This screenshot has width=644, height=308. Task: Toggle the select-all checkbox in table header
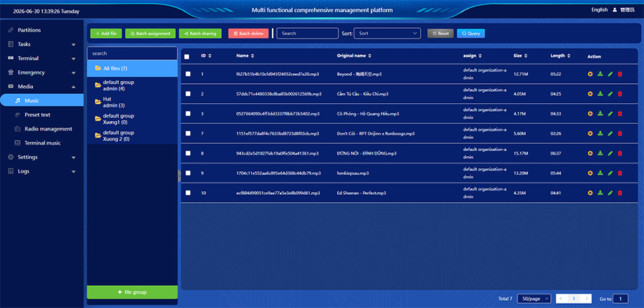click(x=187, y=57)
